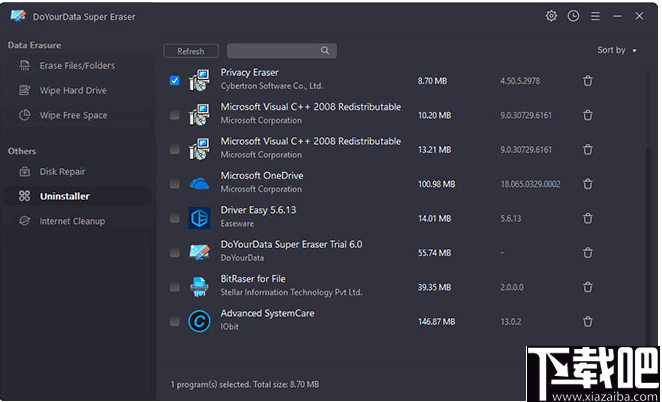Open the settings gear icon
Screen dimensions: 662x402
pyautogui.click(x=551, y=16)
